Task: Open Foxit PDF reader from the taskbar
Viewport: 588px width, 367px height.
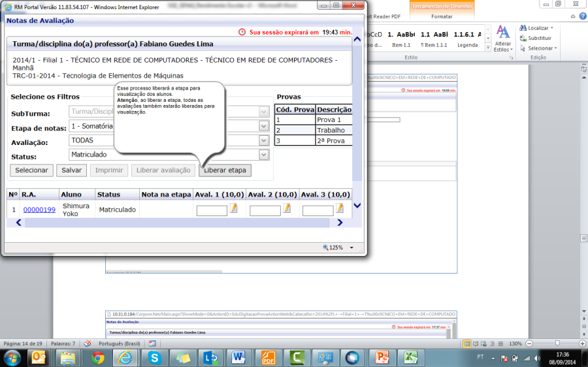Action: [268, 358]
